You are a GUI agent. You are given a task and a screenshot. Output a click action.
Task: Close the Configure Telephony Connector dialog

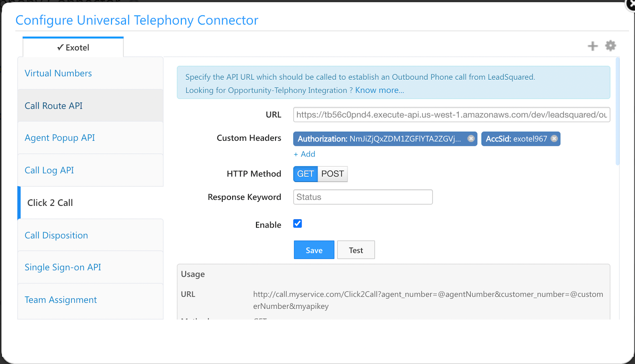tap(631, 4)
